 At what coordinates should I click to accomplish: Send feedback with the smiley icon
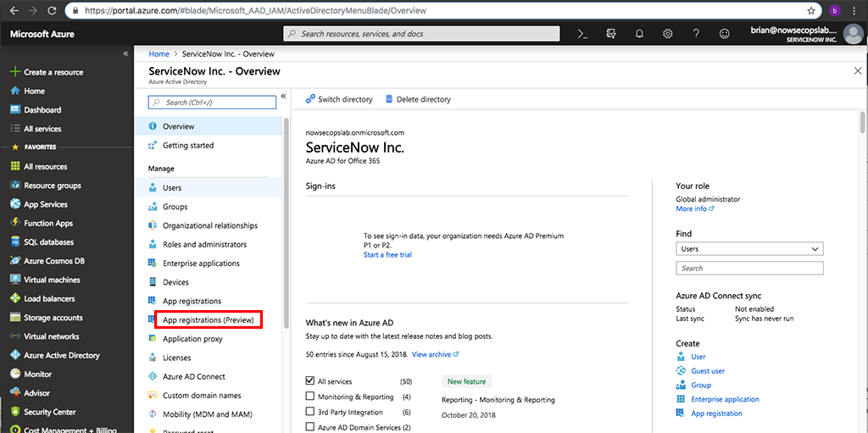(724, 34)
